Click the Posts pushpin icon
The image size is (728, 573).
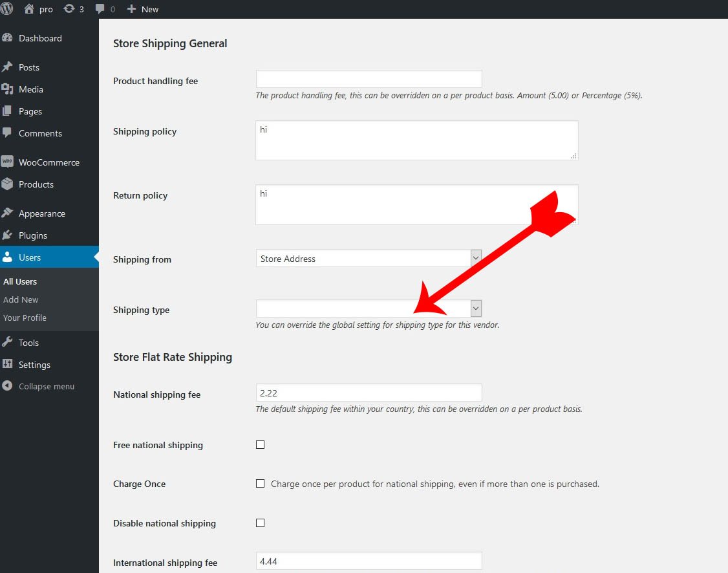coord(7,67)
